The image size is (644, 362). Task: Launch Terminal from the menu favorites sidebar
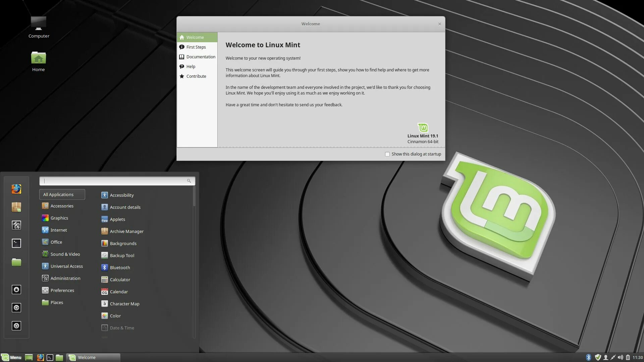[16, 243]
